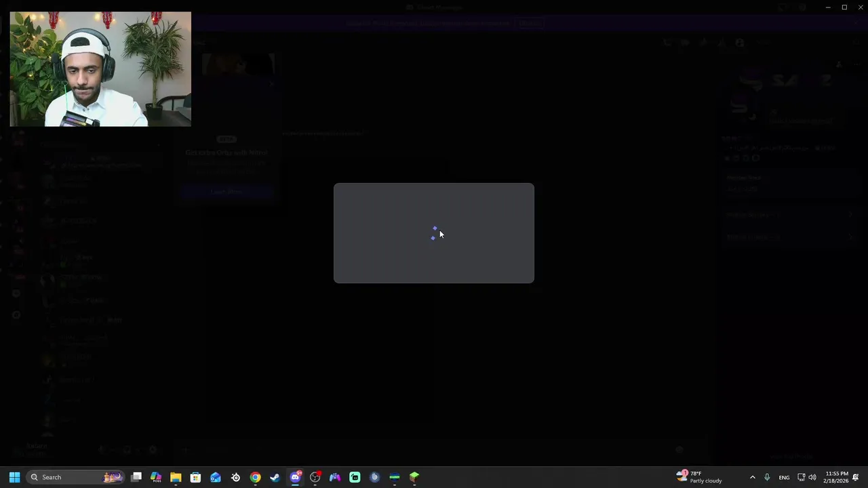Open volume control tray icon
Screen dimensions: 868x488
pyautogui.click(x=812, y=477)
